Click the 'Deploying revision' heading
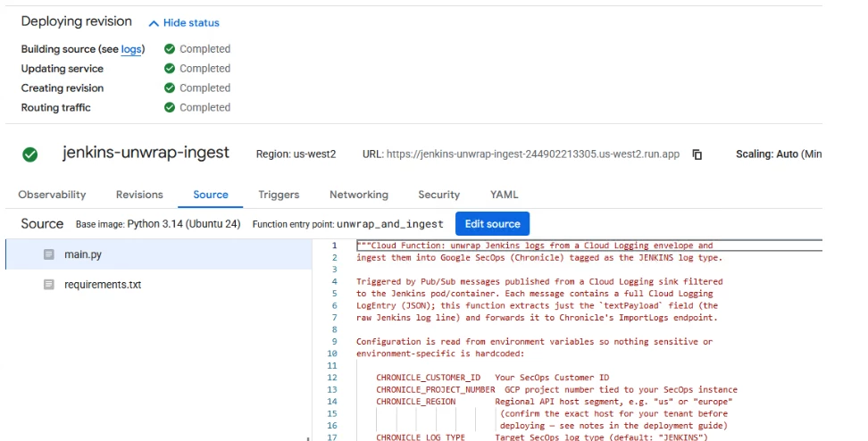The image size is (868, 441). (x=77, y=21)
